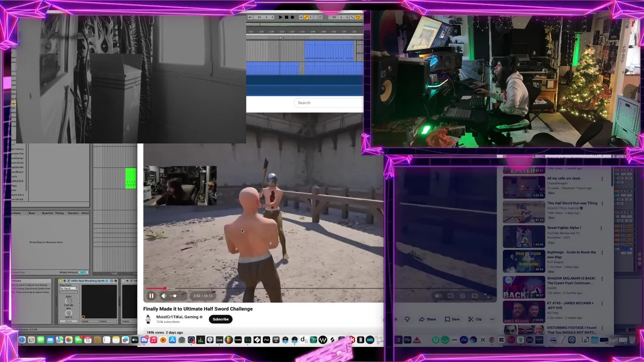Click Ableton re-enable automation button

click(311, 17)
